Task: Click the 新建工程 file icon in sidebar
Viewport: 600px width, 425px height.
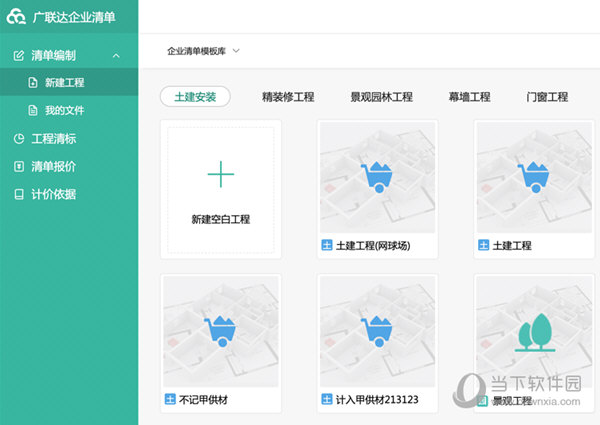Action: pos(33,83)
